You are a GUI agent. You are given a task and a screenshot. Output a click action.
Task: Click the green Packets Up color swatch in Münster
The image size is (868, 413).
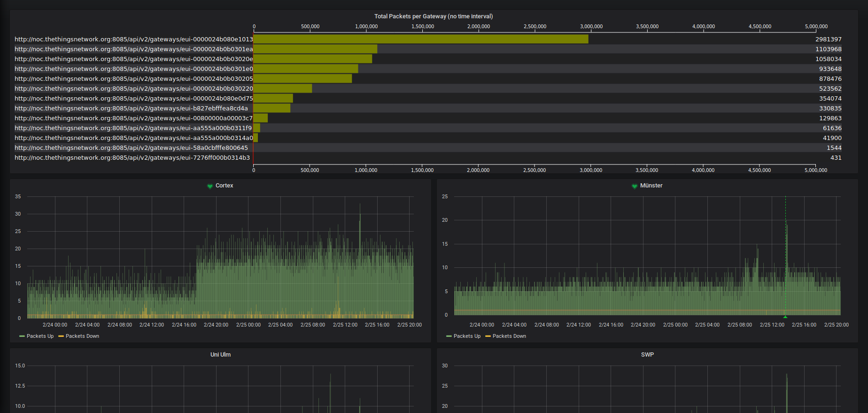[x=449, y=336]
